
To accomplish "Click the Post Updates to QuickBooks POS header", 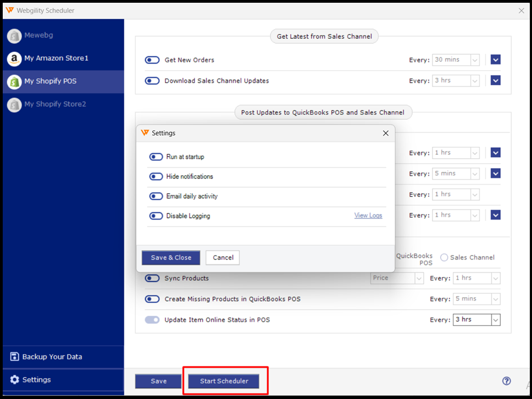I will [x=324, y=112].
